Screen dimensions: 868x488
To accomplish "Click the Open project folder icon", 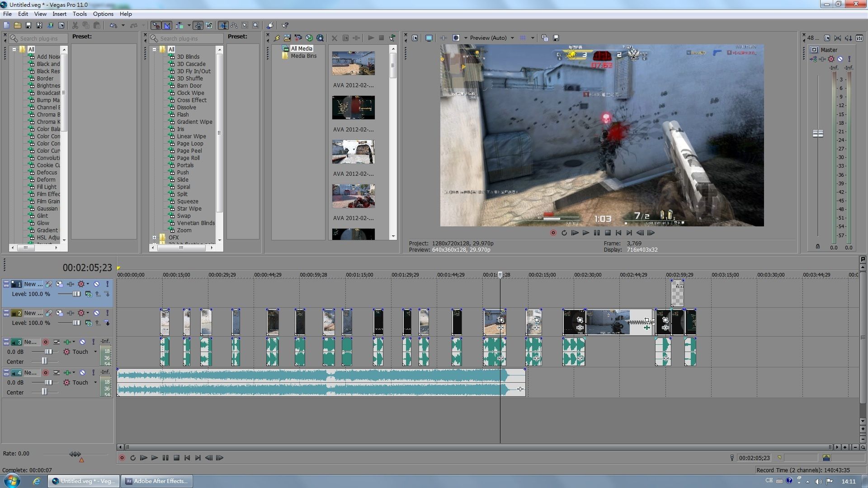I will [x=17, y=26].
